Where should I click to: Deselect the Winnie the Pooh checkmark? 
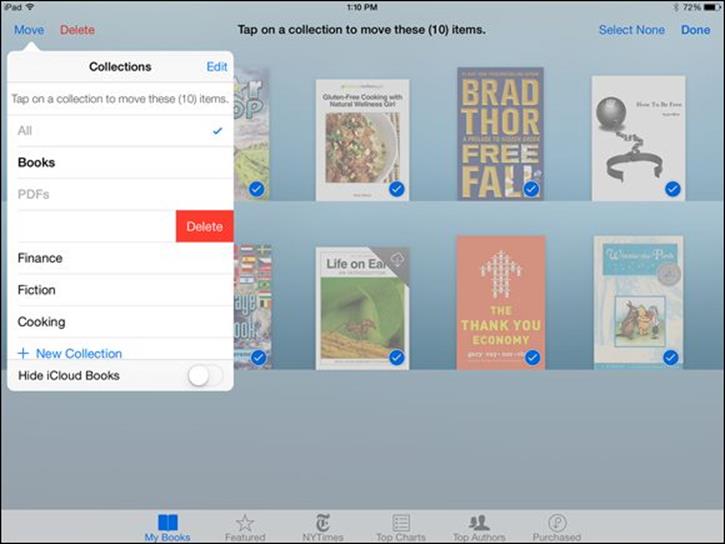670,357
